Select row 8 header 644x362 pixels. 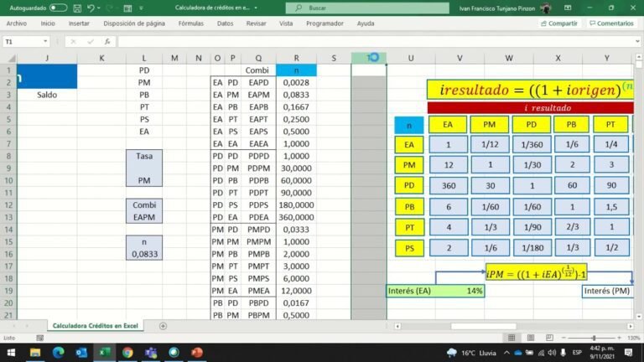tap(8, 156)
